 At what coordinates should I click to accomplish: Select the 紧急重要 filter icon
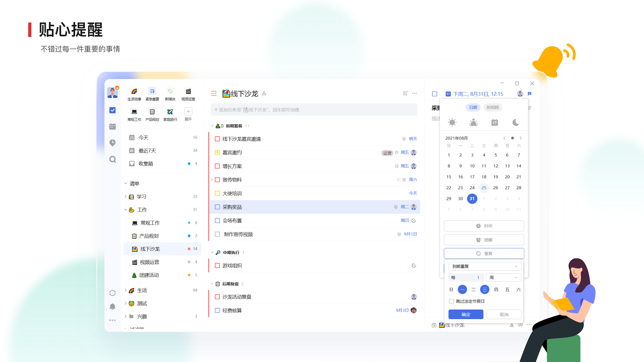tap(152, 91)
